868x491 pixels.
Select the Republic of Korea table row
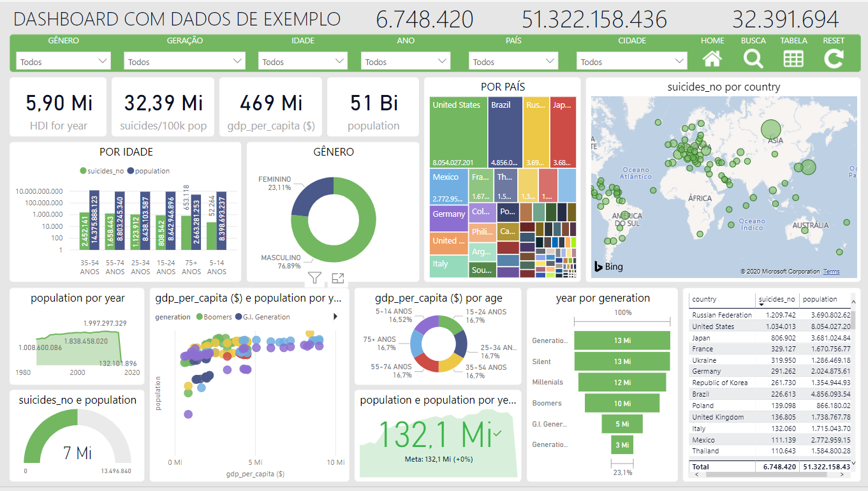point(771,383)
